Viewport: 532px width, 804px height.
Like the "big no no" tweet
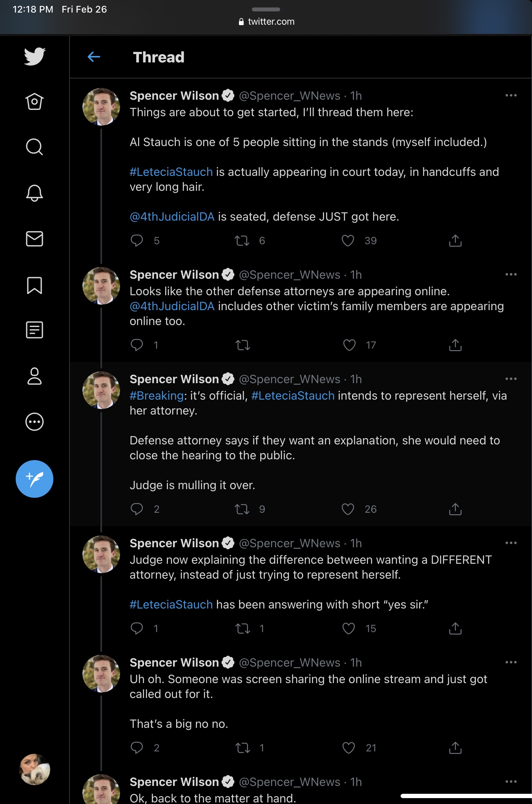[x=349, y=748]
